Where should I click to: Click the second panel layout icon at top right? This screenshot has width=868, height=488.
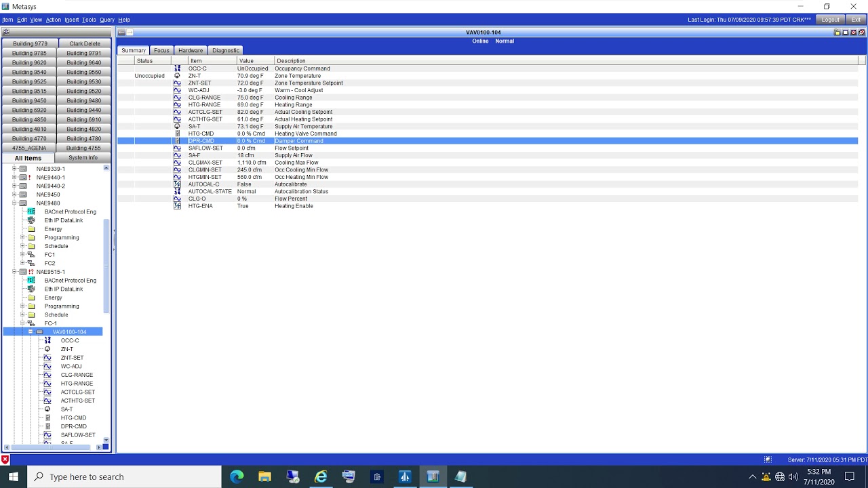[x=846, y=32]
